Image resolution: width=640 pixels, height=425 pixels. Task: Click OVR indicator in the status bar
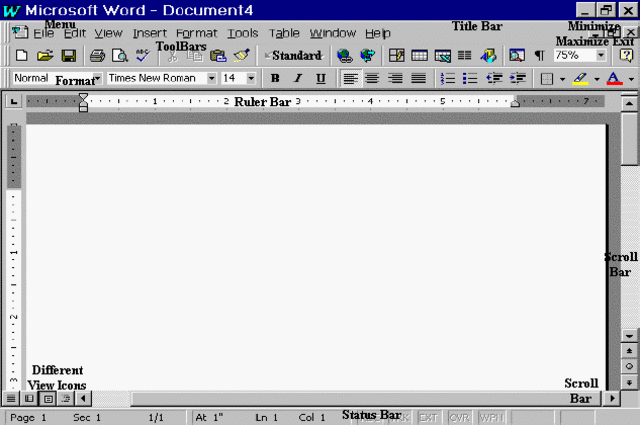coord(459,418)
